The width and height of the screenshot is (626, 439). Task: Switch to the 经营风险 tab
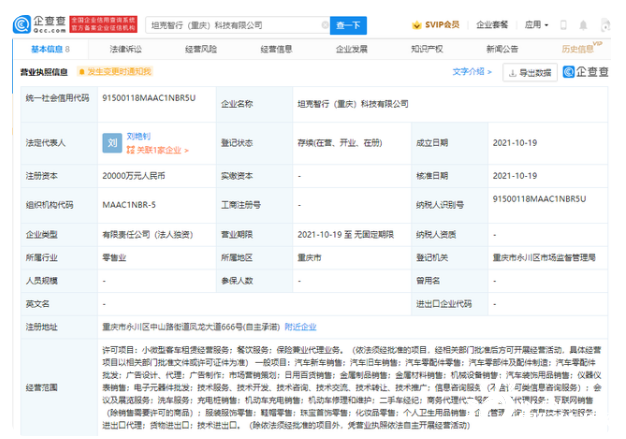201,49
